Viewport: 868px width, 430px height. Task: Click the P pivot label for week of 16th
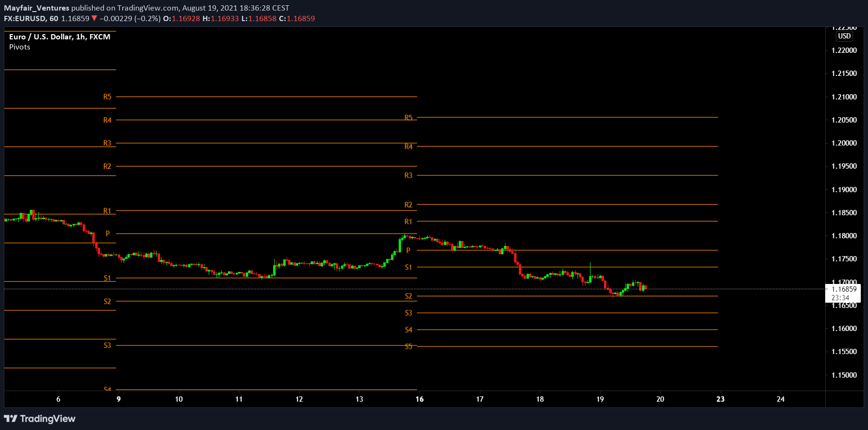[408, 250]
